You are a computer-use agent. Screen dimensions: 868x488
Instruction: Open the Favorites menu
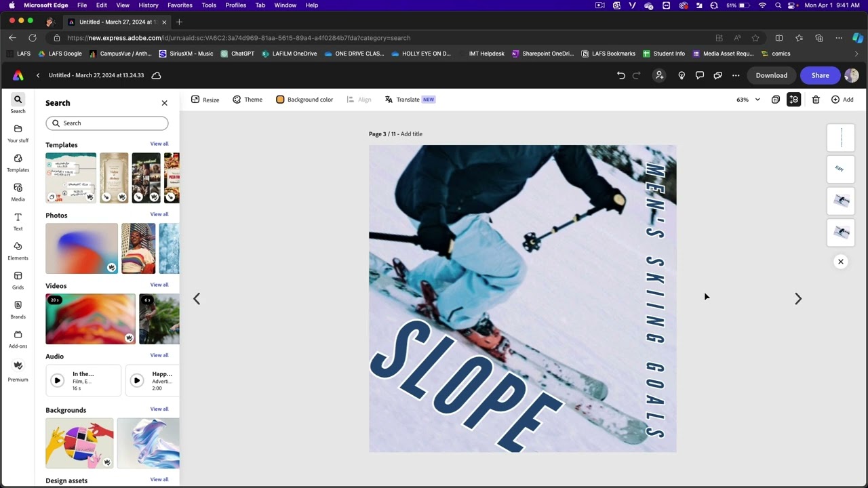pos(180,5)
